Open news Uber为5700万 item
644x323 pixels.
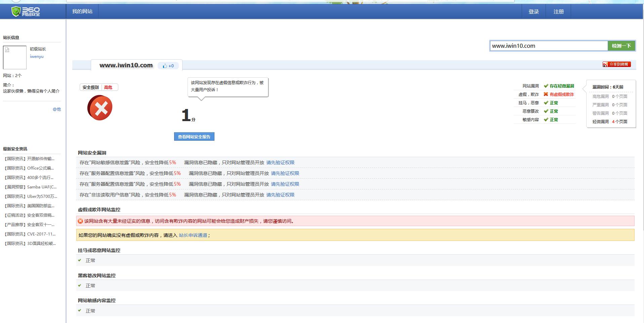point(31,196)
